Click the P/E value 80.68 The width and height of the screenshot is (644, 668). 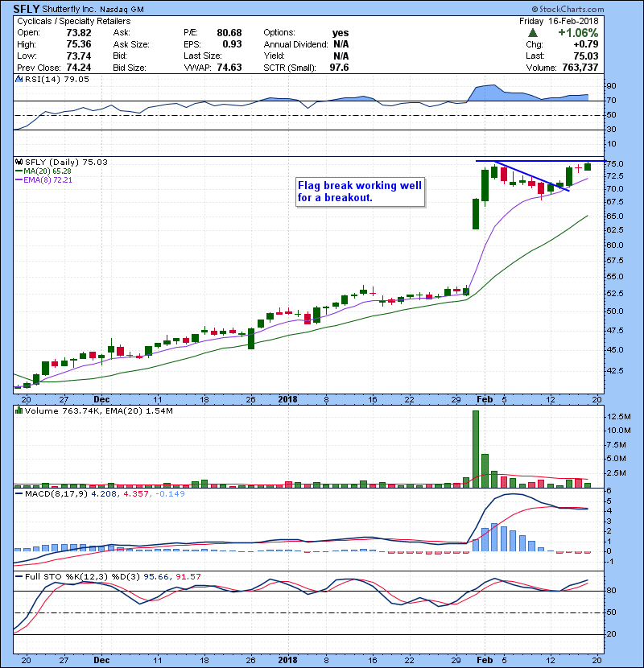tap(229, 33)
